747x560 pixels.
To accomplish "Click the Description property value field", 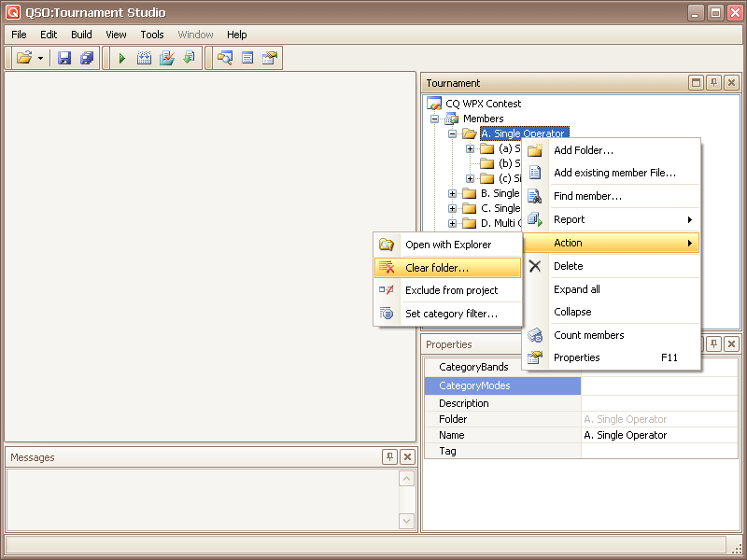I will pyautogui.click(x=660, y=403).
